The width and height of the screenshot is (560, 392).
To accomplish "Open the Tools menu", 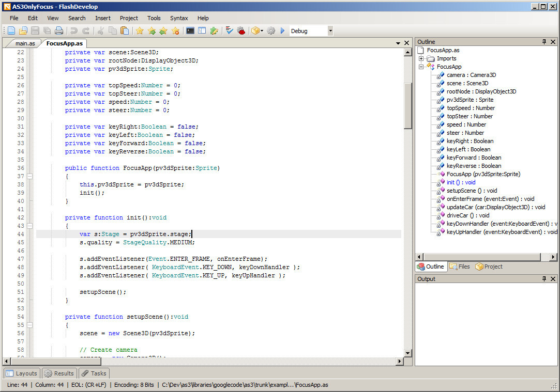I will point(154,18).
